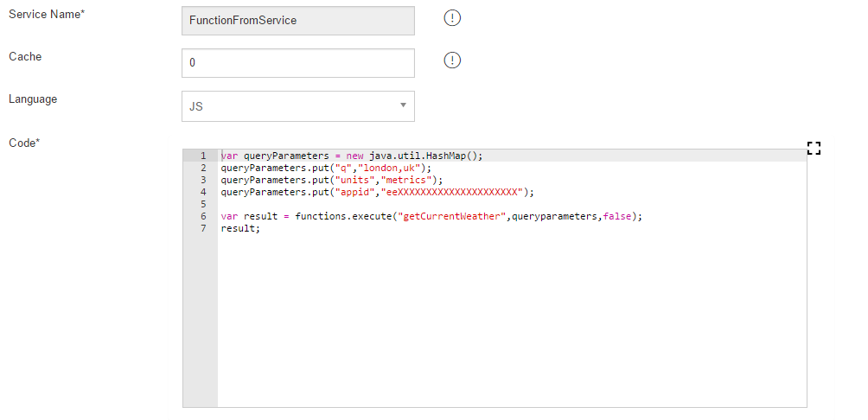Click the info icon beside Cache field

point(452,60)
